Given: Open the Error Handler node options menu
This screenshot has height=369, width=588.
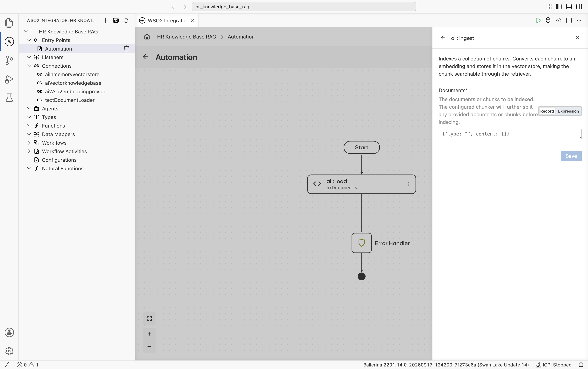Looking at the screenshot, I should coord(414,243).
